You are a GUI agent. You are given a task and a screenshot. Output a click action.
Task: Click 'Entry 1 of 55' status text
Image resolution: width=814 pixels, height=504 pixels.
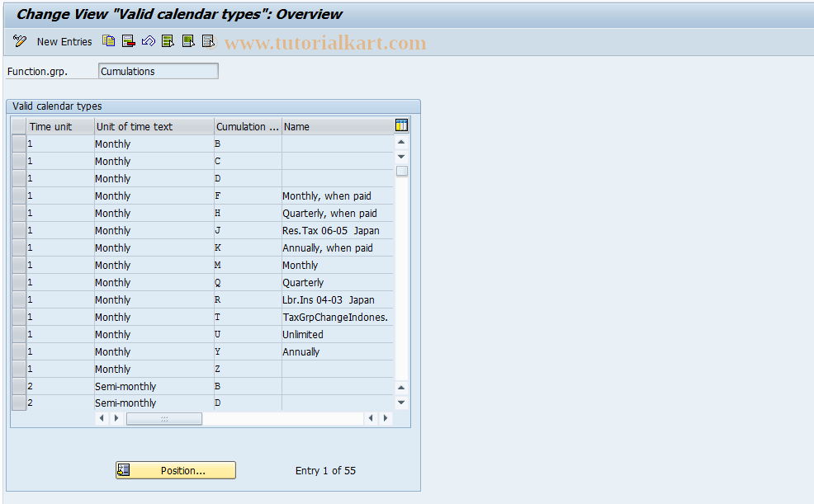[x=325, y=470]
